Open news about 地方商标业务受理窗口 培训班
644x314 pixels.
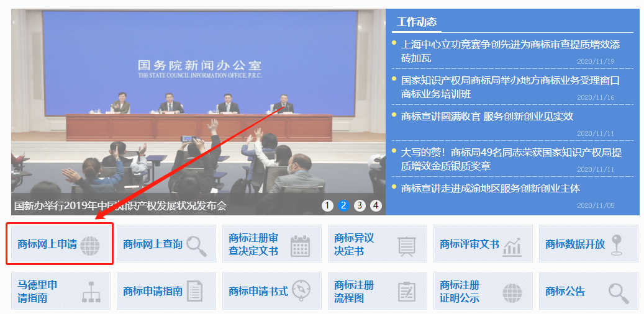pyautogui.click(x=510, y=87)
